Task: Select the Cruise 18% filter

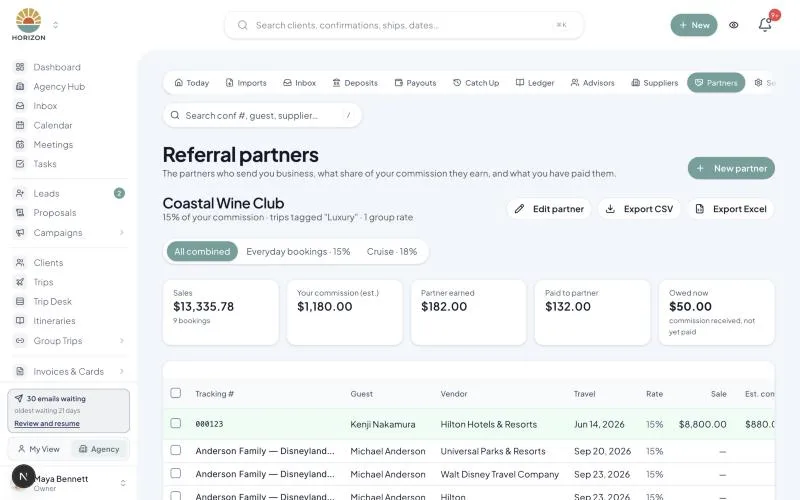Action: coord(392,252)
